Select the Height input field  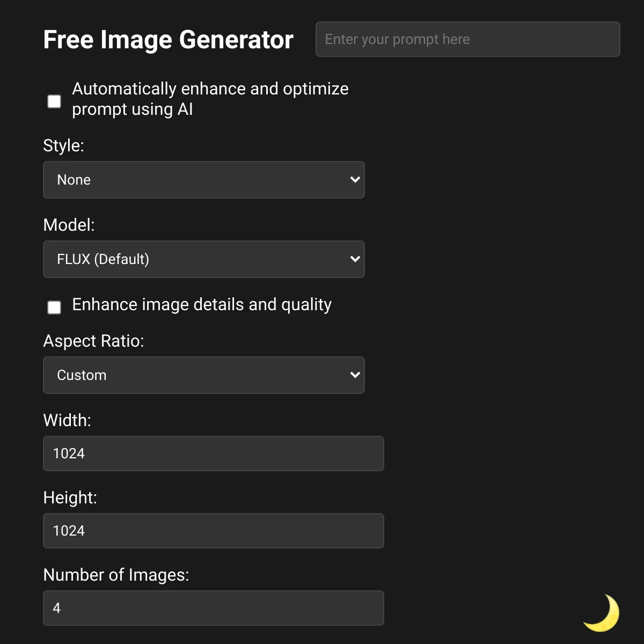point(214,531)
